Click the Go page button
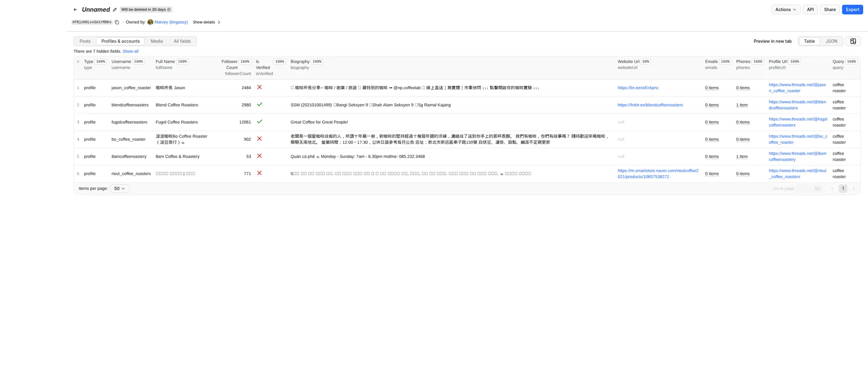Image resolution: width=868 pixels, height=379 pixels. (x=817, y=189)
